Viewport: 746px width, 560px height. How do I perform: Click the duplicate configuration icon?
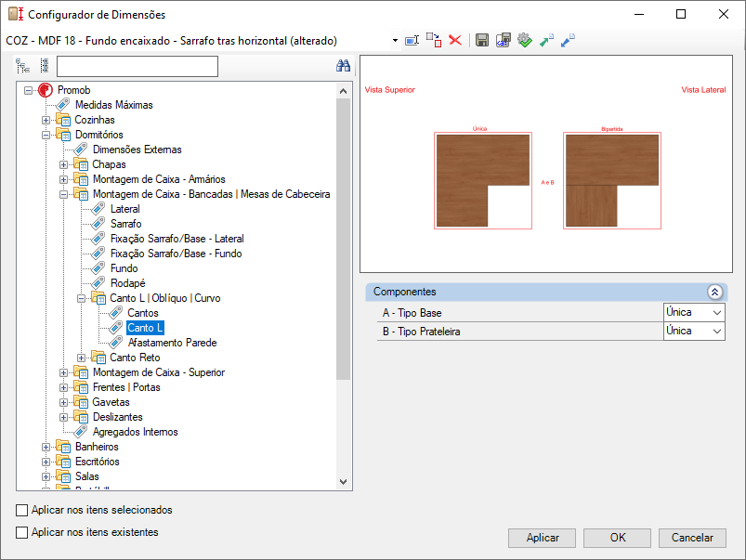tap(434, 41)
